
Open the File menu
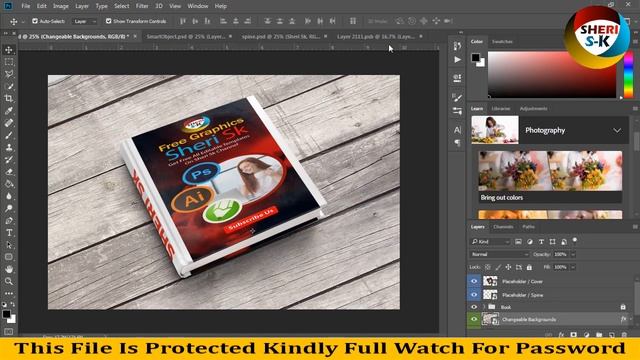coord(26,6)
